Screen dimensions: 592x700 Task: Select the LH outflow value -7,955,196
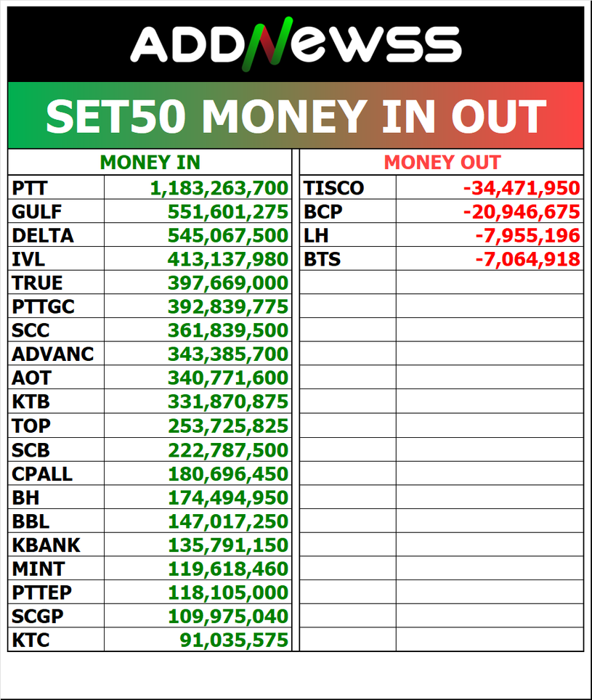coord(527,236)
